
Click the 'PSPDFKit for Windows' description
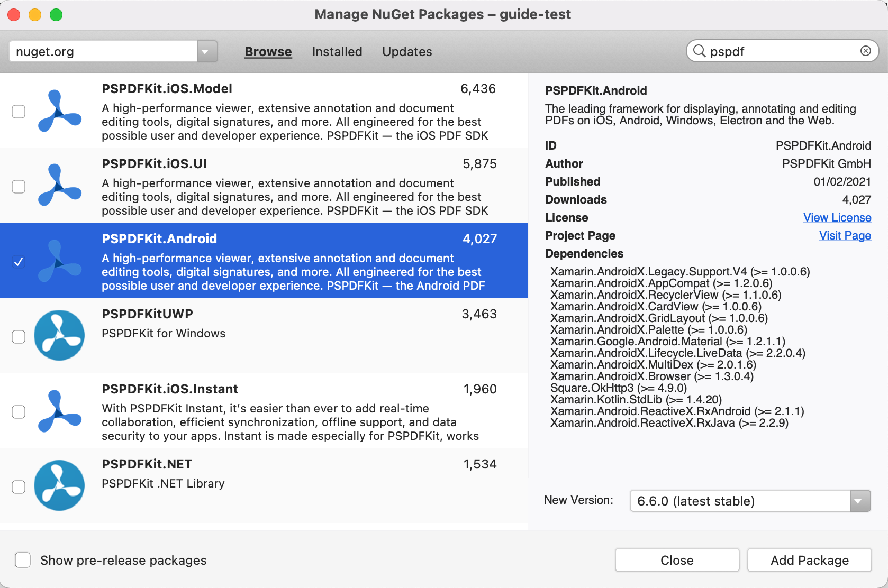pyautogui.click(x=164, y=334)
